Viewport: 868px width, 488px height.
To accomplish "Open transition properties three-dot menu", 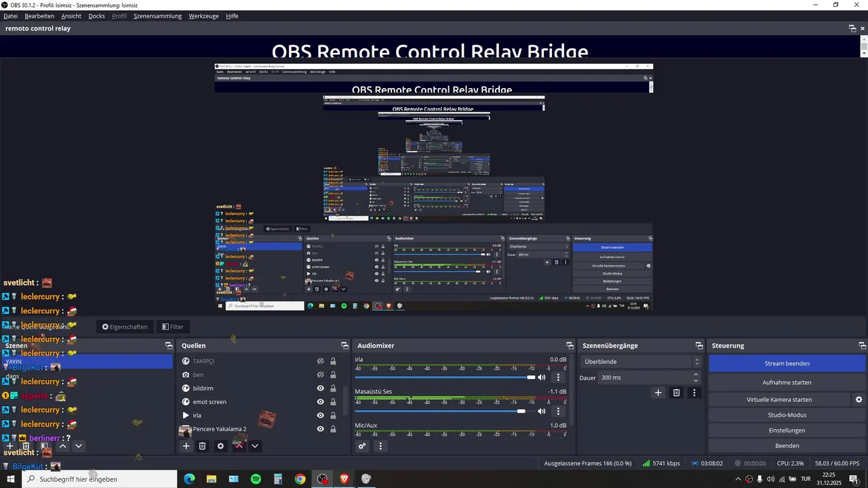I will [694, 392].
